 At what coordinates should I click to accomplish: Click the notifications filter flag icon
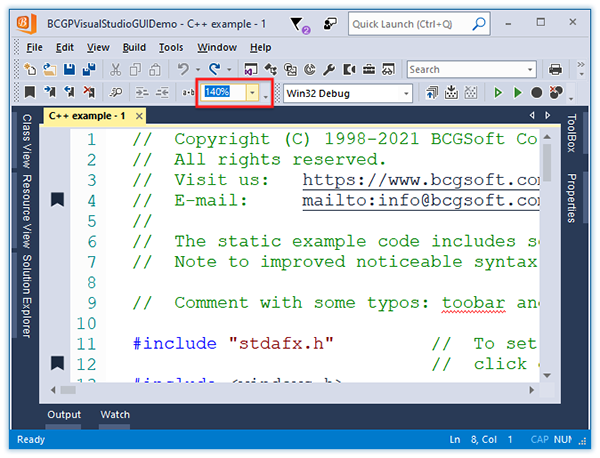pos(298,24)
